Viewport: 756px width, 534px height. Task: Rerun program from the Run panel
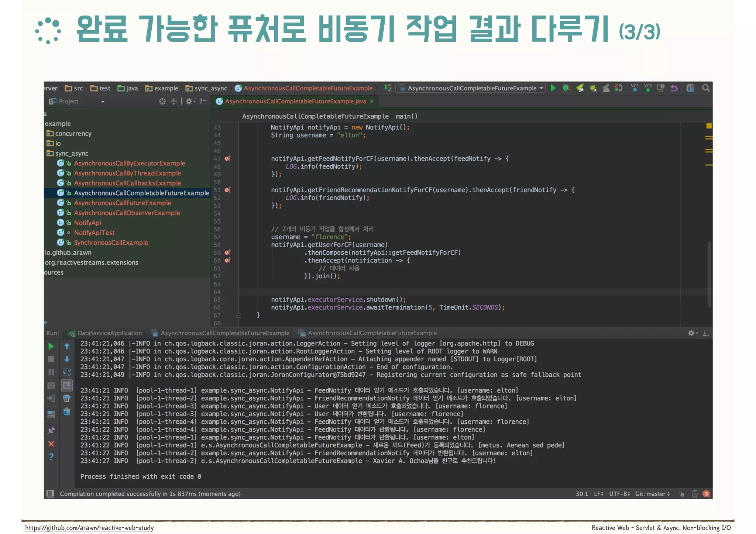point(51,346)
